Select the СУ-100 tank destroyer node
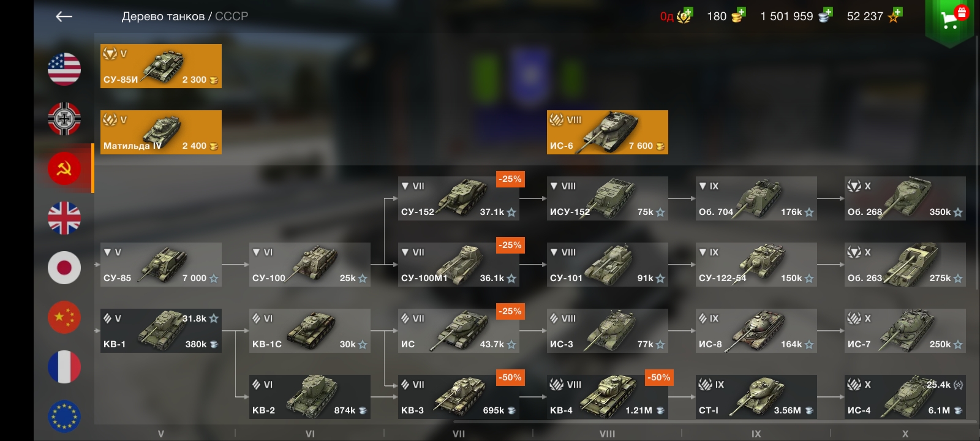The image size is (980, 441). tap(310, 265)
